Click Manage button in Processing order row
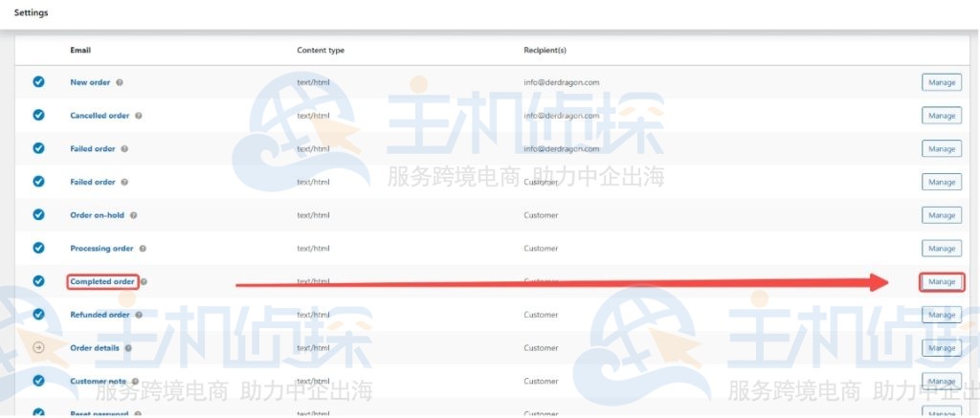Screen dimensions: 980x418 pyautogui.click(x=942, y=248)
